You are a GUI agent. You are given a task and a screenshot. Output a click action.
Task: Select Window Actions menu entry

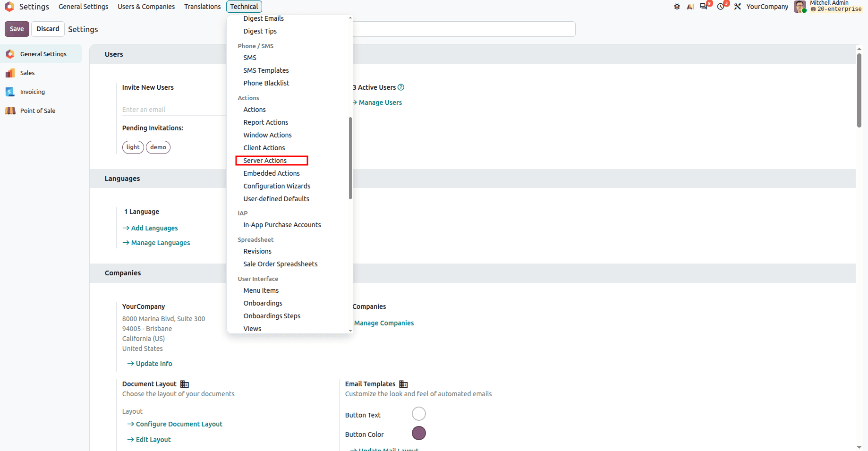click(x=267, y=135)
